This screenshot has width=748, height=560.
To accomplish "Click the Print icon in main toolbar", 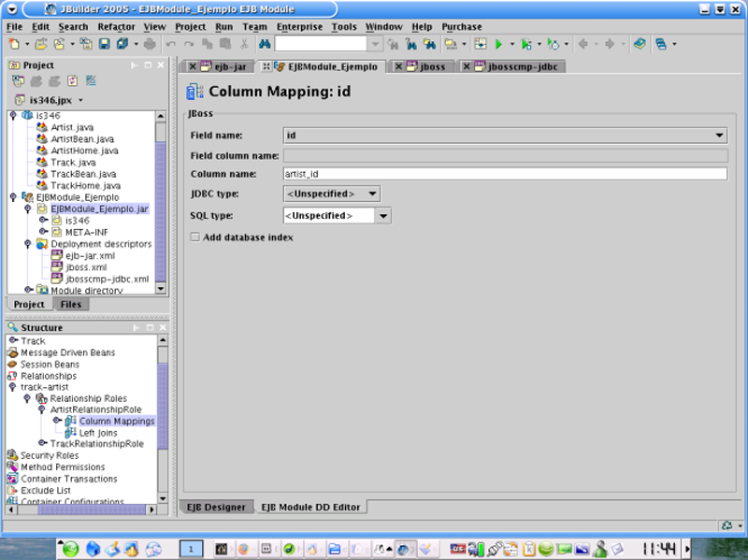I will point(150,44).
